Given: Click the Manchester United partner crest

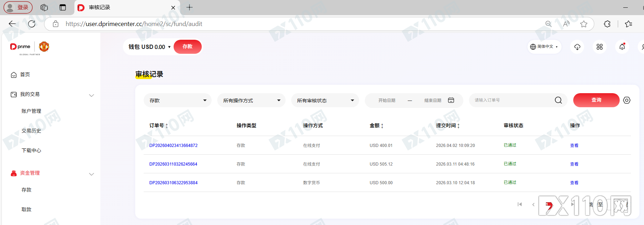Looking at the screenshot, I should [44, 46].
